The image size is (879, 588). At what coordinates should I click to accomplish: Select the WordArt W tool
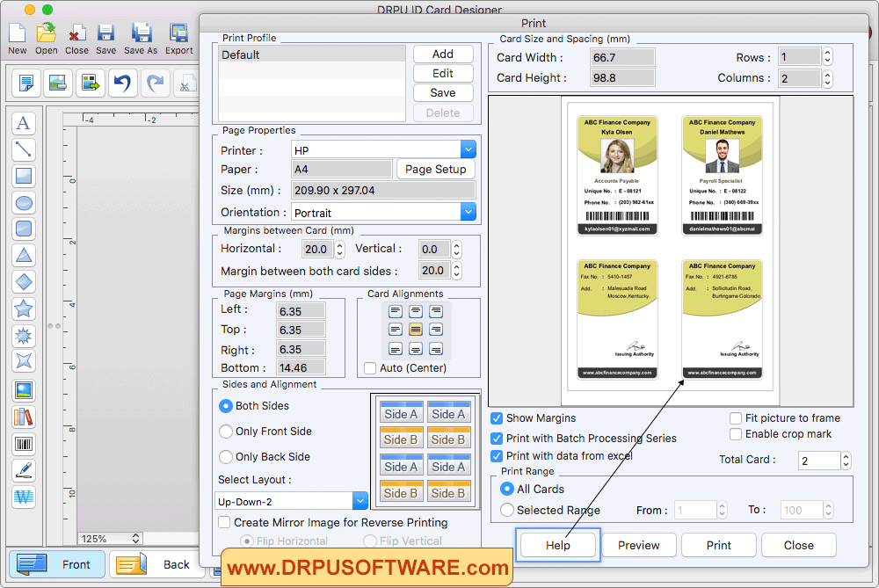coord(24,497)
